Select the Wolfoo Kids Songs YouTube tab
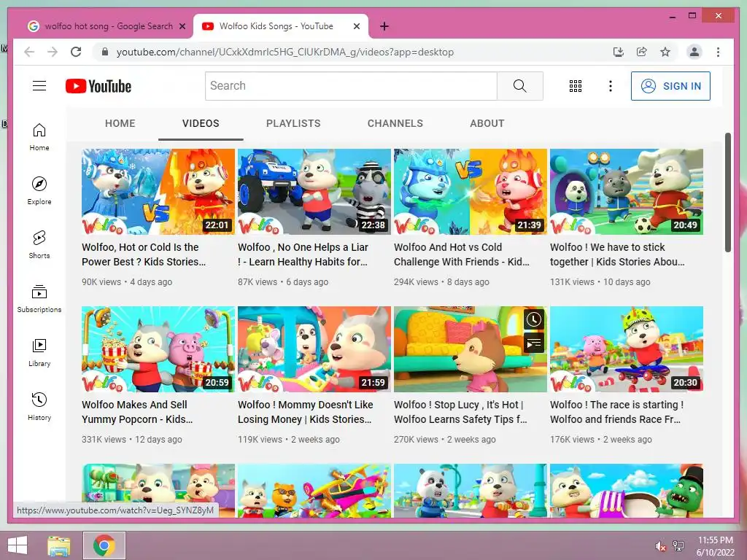This screenshot has width=747, height=560. (x=275, y=26)
